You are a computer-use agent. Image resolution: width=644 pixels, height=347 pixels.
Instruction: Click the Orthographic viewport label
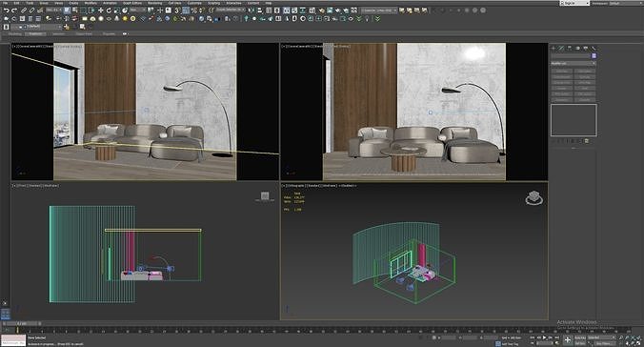point(295,186)
